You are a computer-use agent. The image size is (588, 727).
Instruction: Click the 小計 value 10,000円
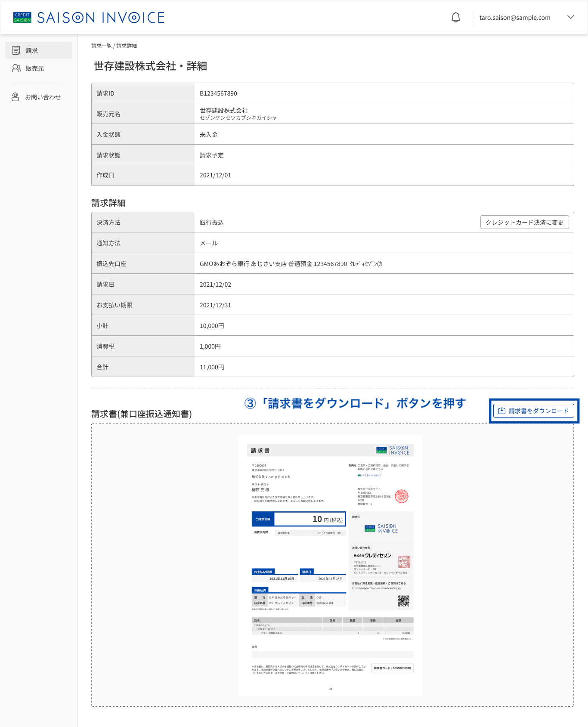coord(212,326)
